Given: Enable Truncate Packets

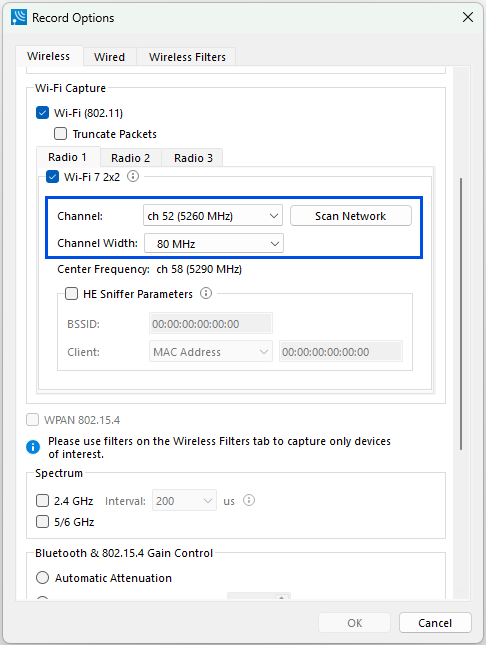Looking at the screenshot, I should coord(60,134).
